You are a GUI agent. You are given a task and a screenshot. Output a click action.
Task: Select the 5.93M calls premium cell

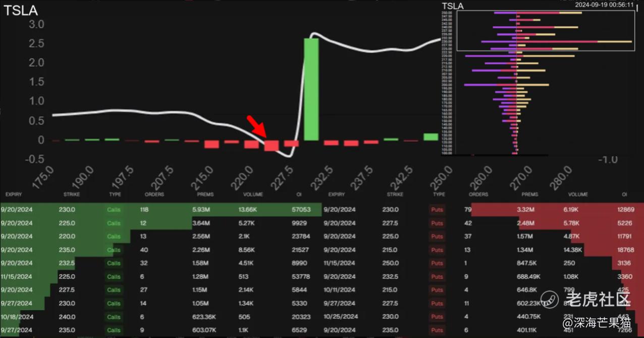(x=202, y=210)
